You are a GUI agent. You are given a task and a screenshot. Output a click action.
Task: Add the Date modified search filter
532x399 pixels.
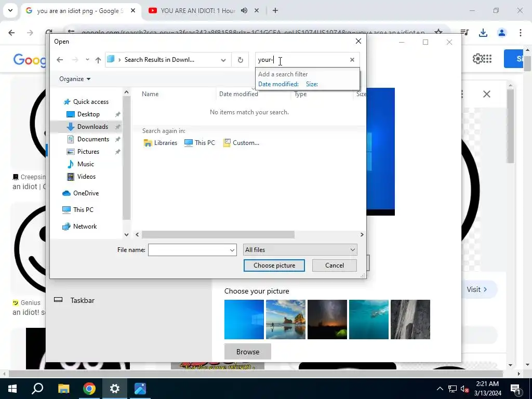click(x=278, y=84)
